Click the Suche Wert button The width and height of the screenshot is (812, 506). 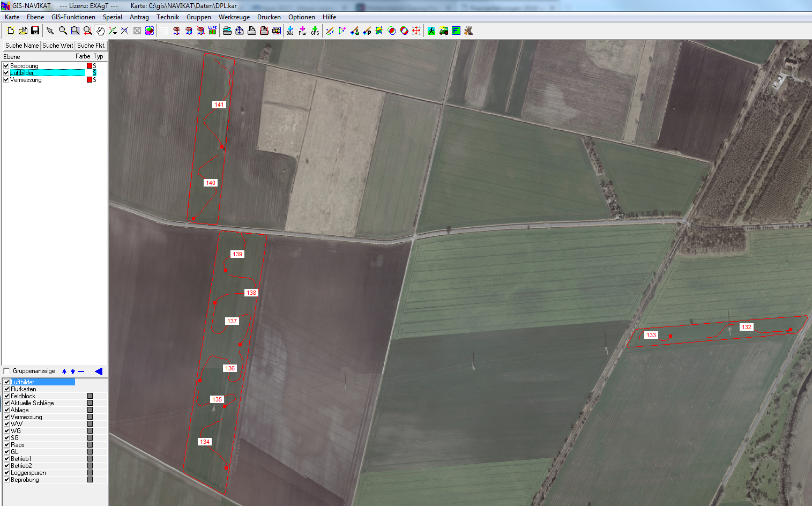point(57,46)
